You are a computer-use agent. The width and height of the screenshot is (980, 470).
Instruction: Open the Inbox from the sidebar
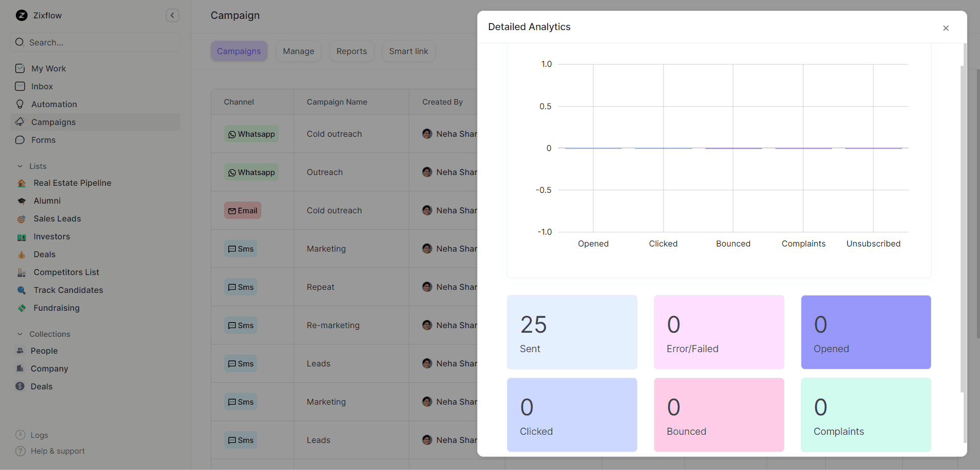[x=42, y=86]
